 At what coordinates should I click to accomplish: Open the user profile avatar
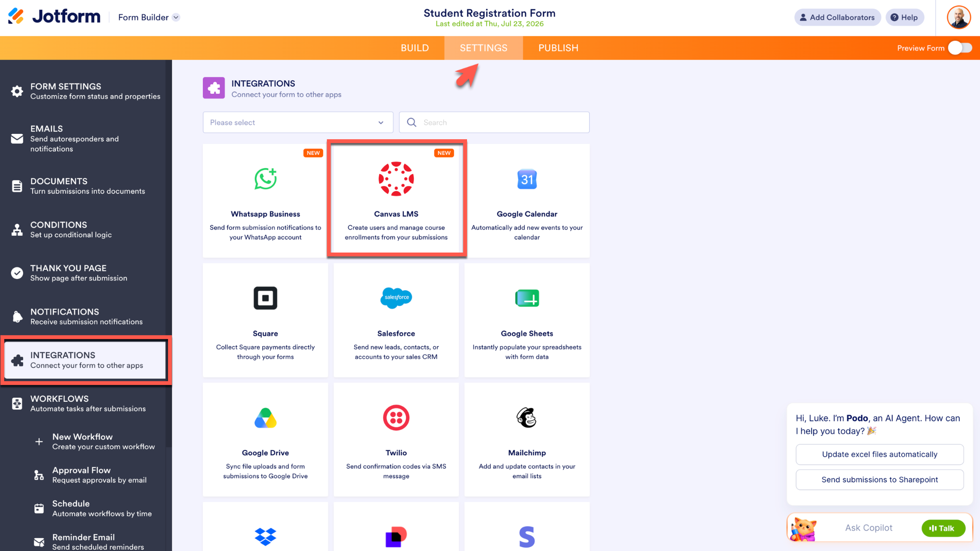958,18
